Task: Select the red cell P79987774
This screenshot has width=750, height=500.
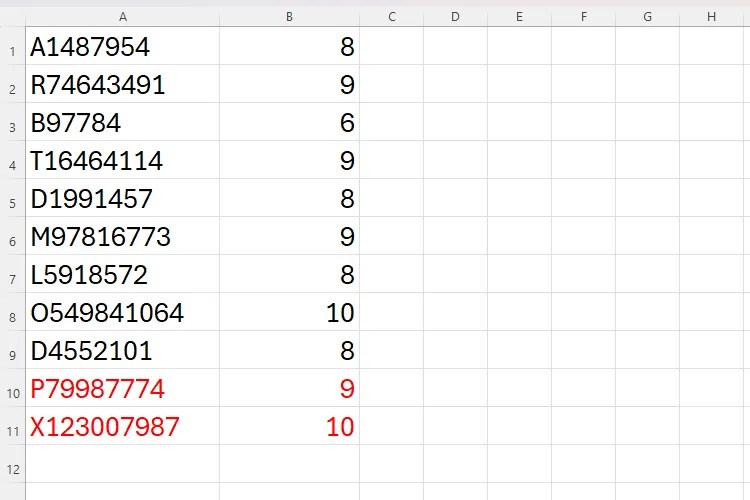Action: click(x=122, y=388)
